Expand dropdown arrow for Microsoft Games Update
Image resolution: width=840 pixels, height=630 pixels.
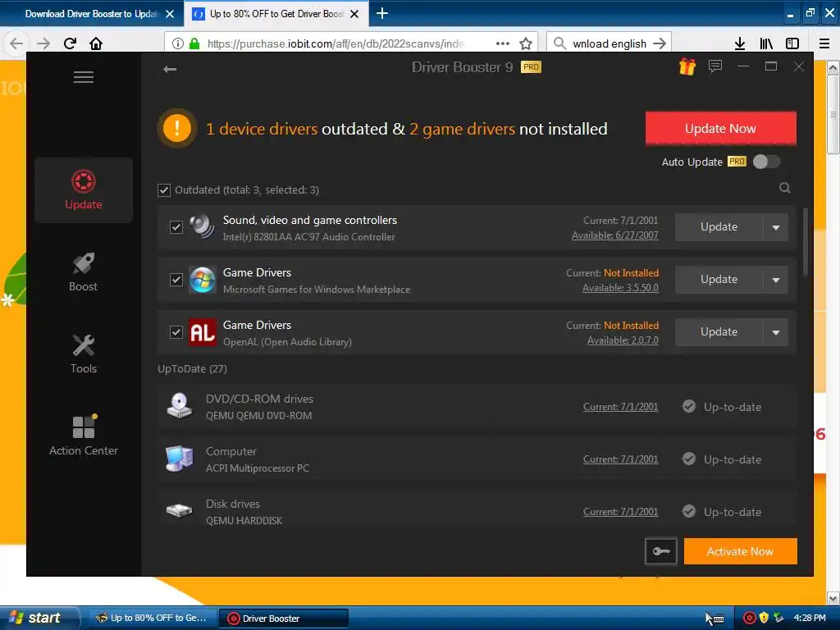[776, 280]
